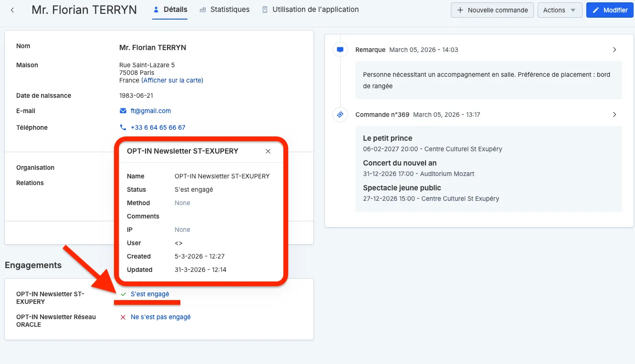Switch to the Détails tab
Image resolution: width=635 pixels, height=364 pixels.
coord(170,10)
